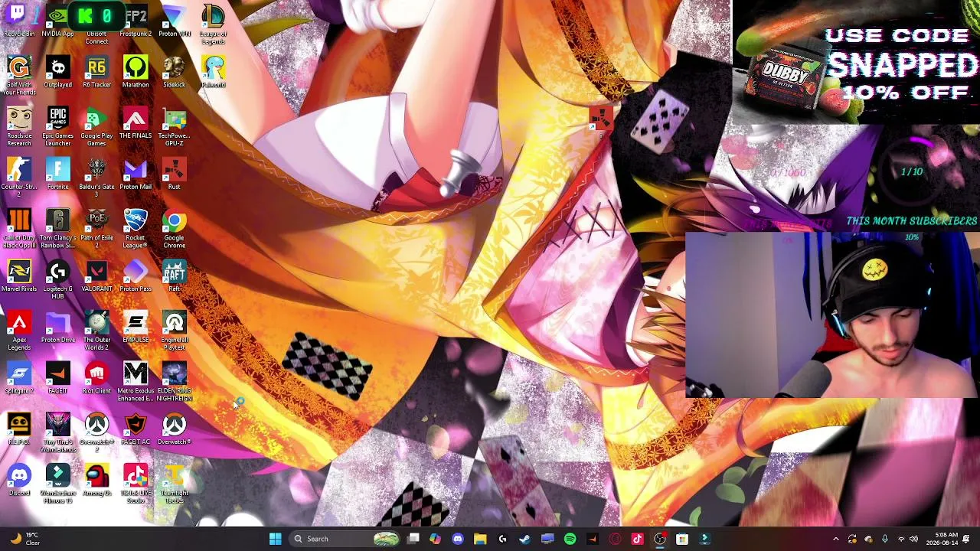
Task: Focus the taskbar Search box
Action: point(346,539)
